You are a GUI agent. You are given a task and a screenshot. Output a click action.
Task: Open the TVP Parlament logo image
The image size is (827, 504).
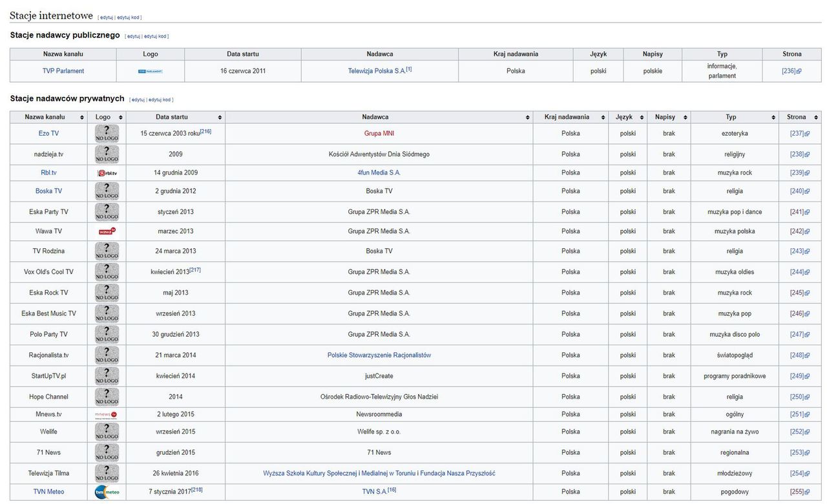click(x=150, y=71)
